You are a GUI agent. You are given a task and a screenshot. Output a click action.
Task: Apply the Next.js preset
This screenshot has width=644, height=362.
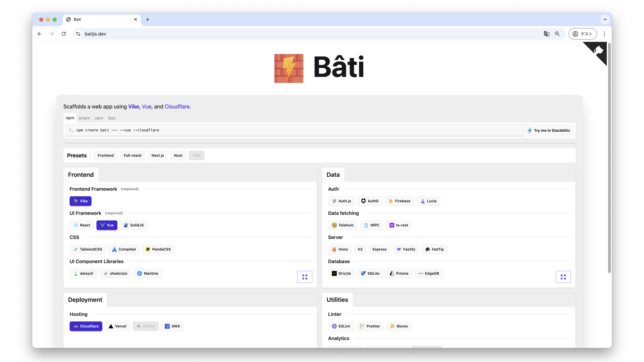158,156
